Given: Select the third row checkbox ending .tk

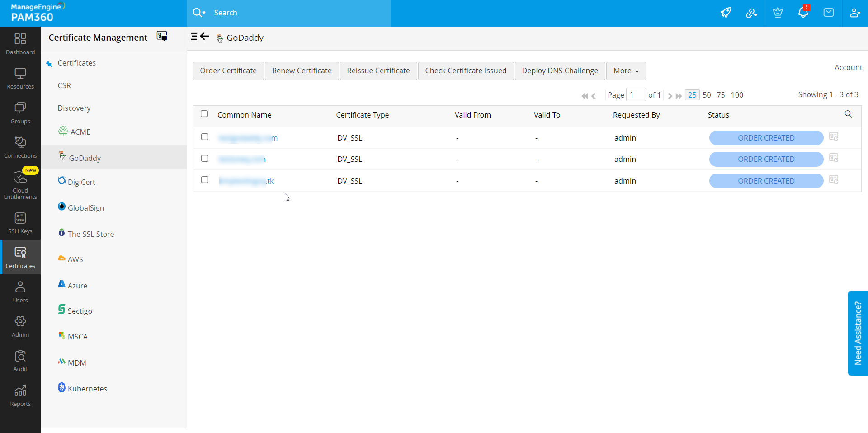Looking at the screenshot, I should click(205, 180).
